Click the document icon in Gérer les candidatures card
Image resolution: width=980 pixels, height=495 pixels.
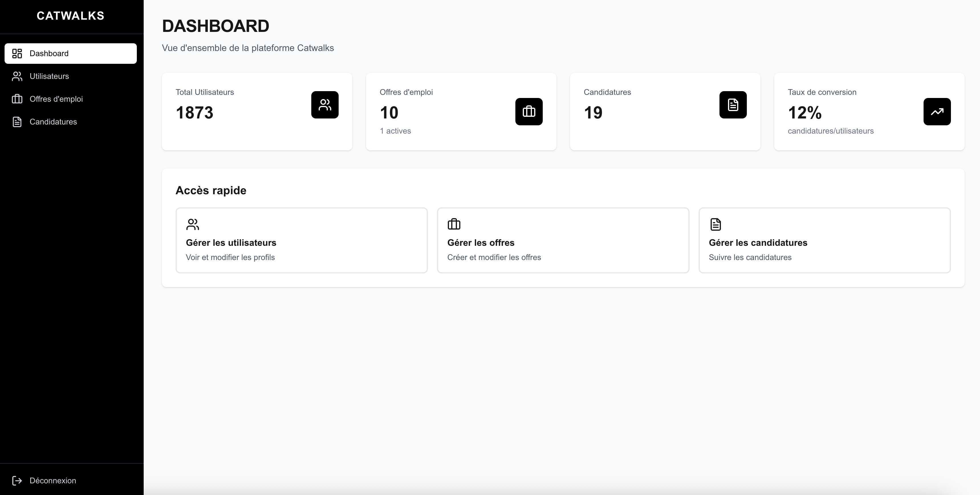click(715, 224)
